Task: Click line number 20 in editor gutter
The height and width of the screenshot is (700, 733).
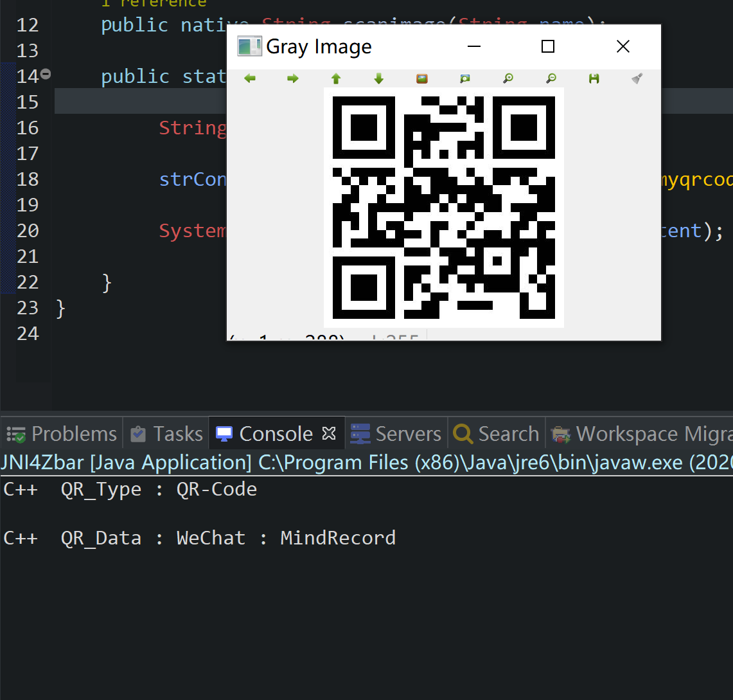Action: tap(28, 231)
